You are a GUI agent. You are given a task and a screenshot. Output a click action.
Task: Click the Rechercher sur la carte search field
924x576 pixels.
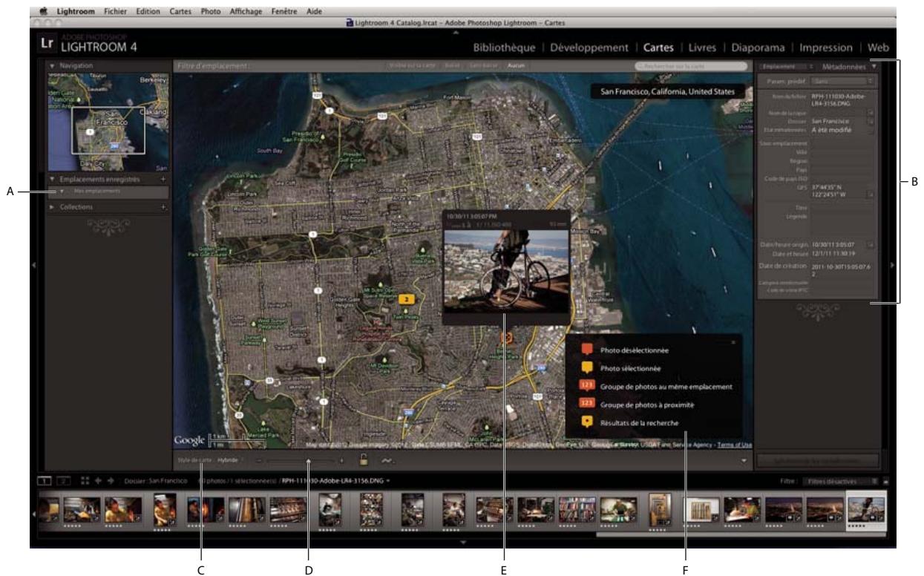(x=692, y=66)
